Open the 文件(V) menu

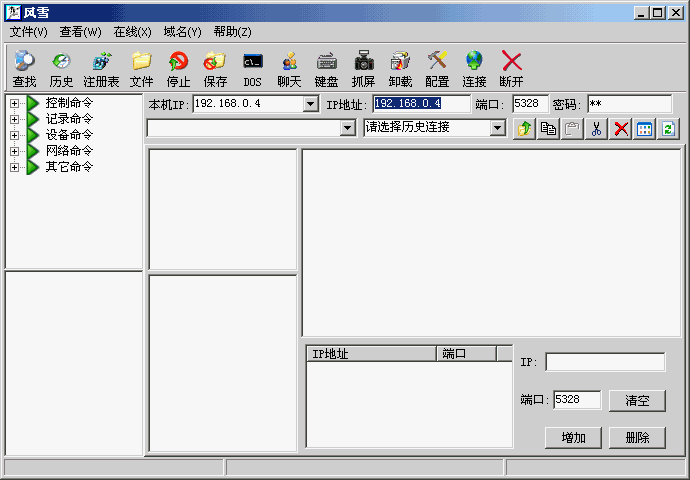pyautogui.click(x=29, y=32)
